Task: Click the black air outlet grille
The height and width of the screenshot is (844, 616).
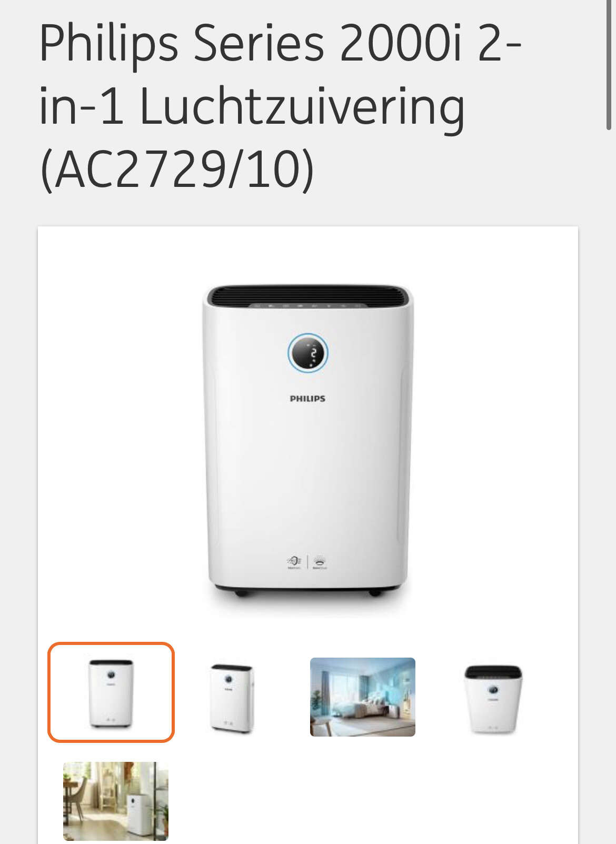Action: tap(308, 295)
